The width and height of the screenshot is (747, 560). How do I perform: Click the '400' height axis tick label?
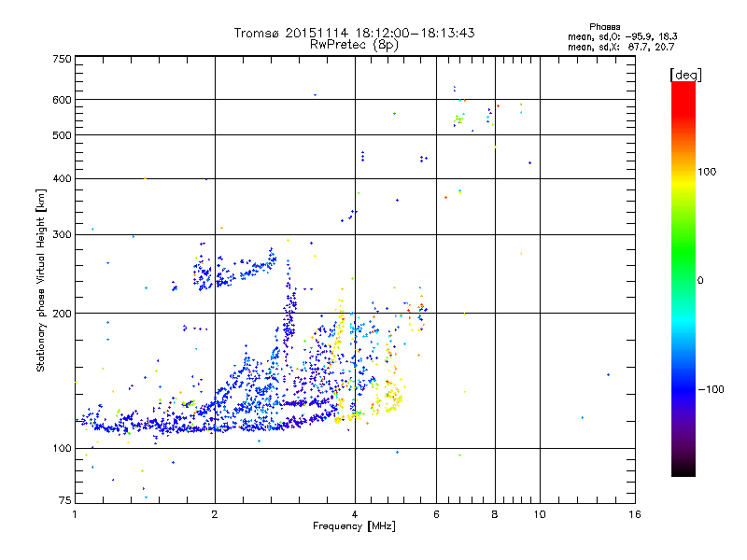pos(62,179)
